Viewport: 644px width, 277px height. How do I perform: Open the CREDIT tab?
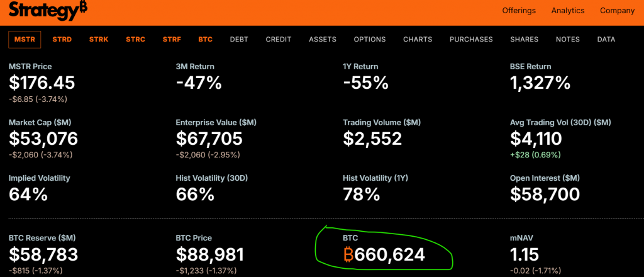(x=279, y=40)
